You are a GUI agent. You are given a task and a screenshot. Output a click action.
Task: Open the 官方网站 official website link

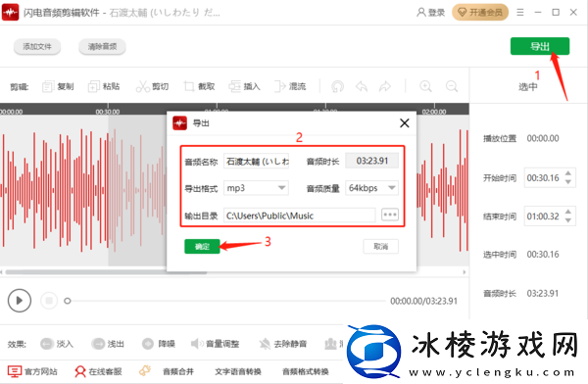pyautogui.click(x=32, y=371)
